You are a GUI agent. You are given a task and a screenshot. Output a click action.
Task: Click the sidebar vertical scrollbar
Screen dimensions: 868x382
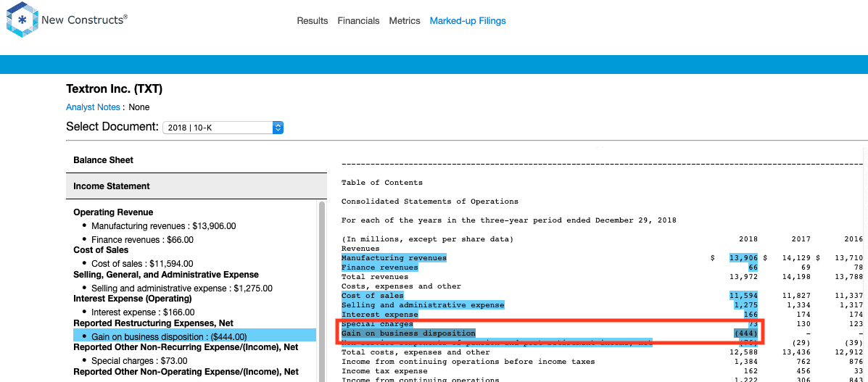[322, 291]
